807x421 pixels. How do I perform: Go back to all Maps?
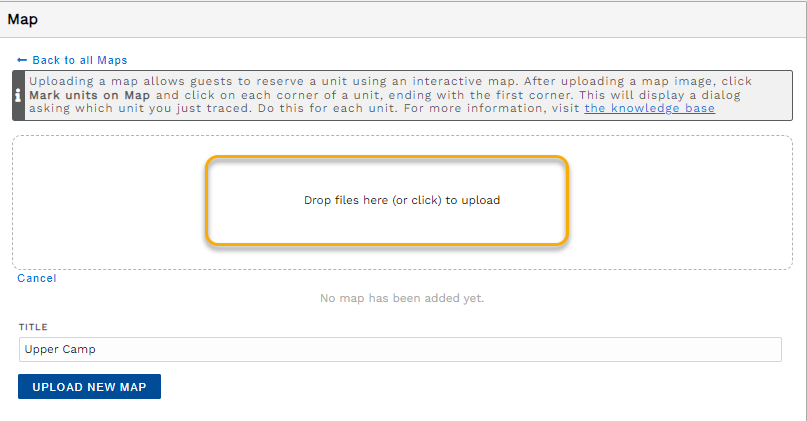[x=79, y=60]
